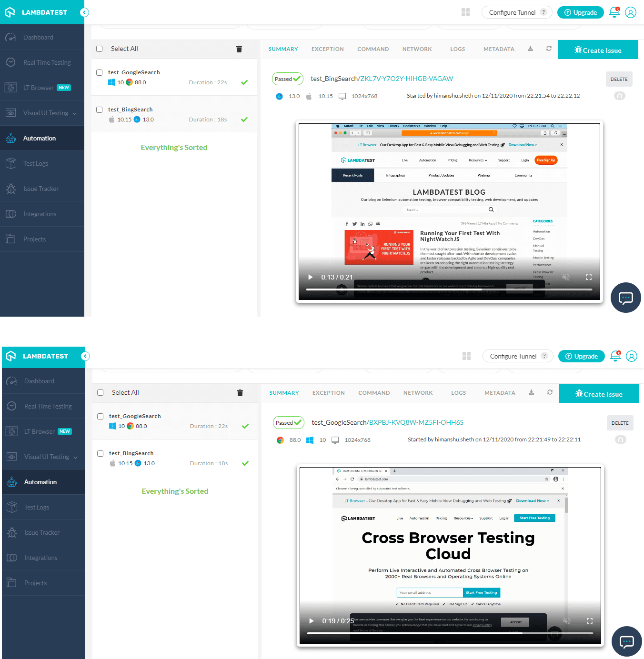Play the Bing search test video

pyautogui.click(x=311, y=277)
